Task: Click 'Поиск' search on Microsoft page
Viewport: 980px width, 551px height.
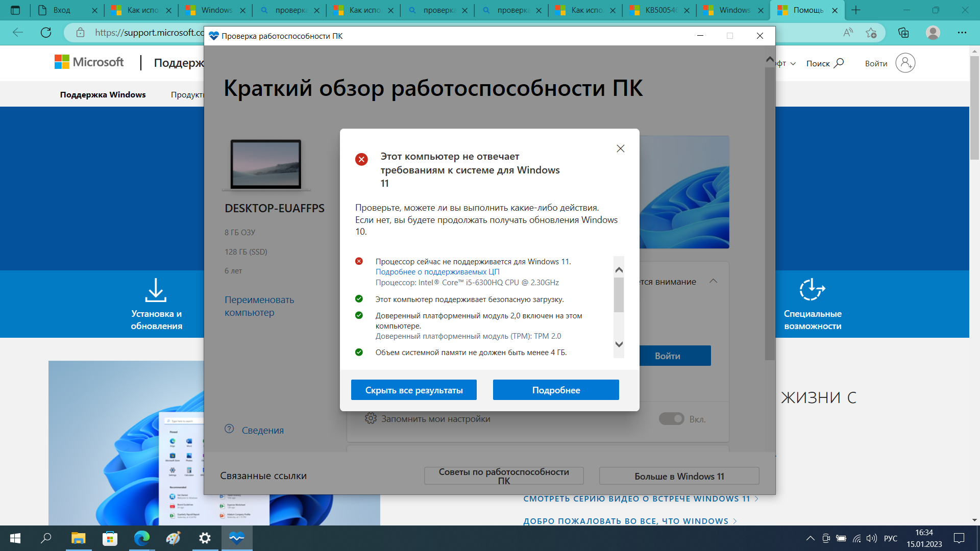Action: (825, 63)
